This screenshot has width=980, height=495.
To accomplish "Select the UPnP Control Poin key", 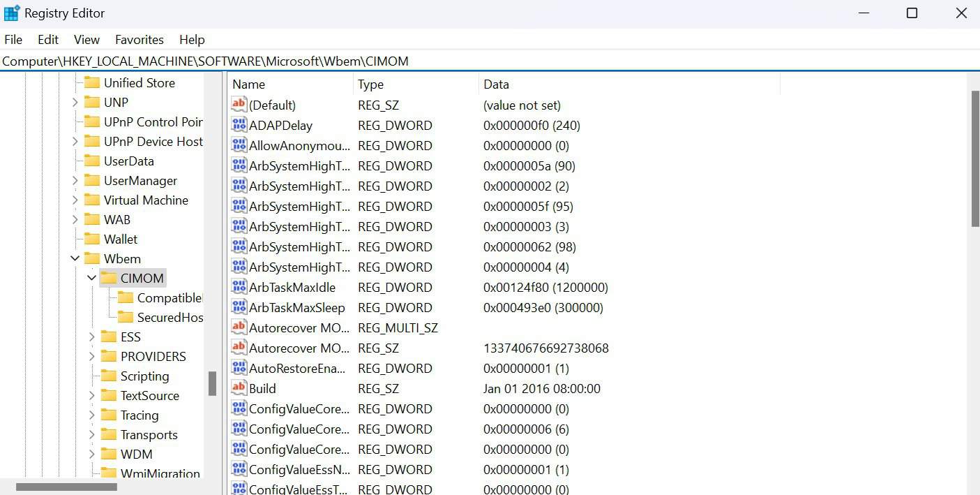I will coord(153,121).
